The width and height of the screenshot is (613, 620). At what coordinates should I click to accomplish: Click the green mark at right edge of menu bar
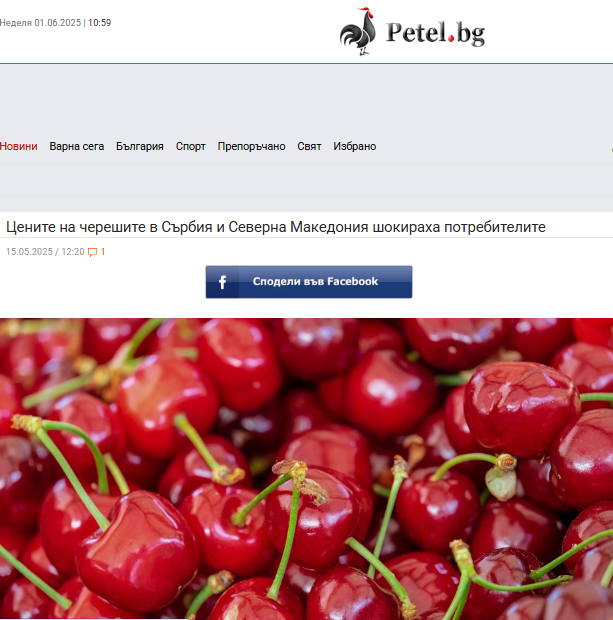[x=611, y=150]
